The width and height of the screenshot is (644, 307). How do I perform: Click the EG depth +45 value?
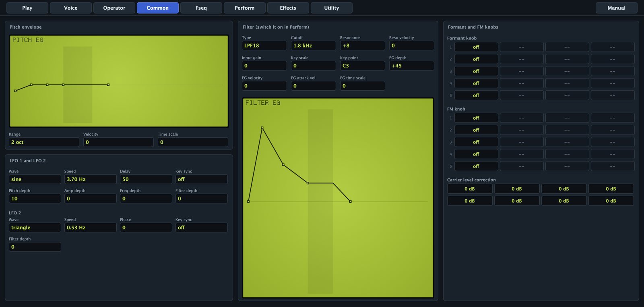[412, 66]
